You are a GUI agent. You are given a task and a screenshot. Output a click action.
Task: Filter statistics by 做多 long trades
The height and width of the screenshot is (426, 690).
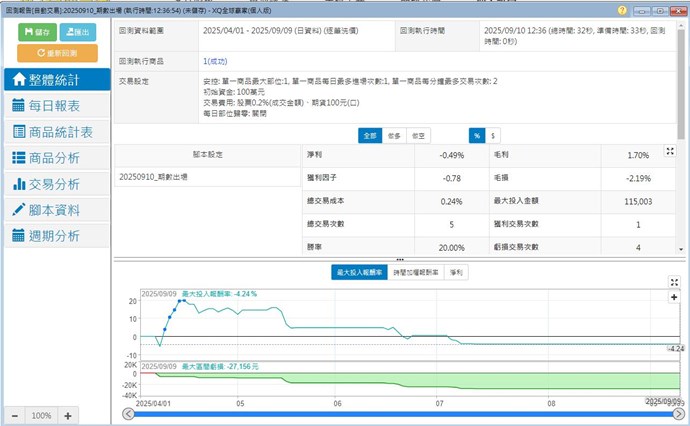coord(395,135)
